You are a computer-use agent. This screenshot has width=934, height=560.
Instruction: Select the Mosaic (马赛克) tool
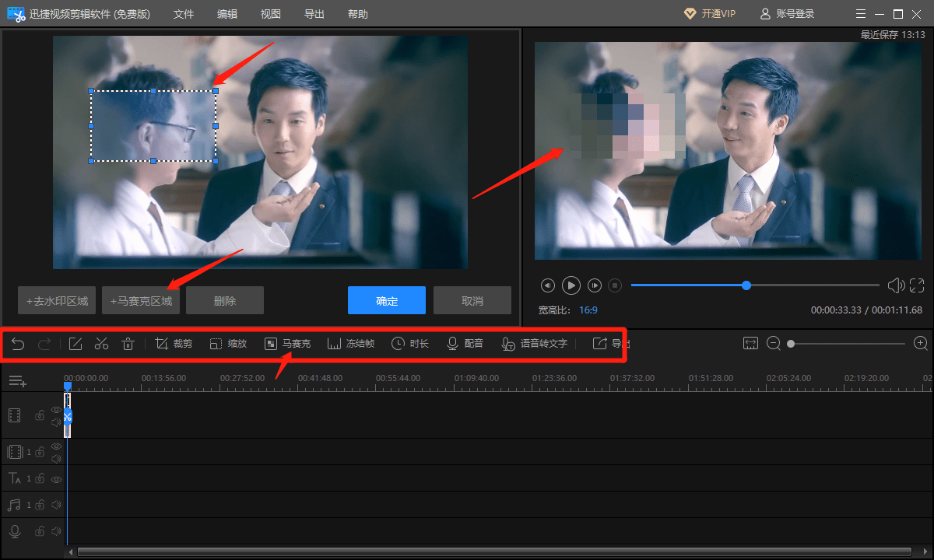pos(287,343)
